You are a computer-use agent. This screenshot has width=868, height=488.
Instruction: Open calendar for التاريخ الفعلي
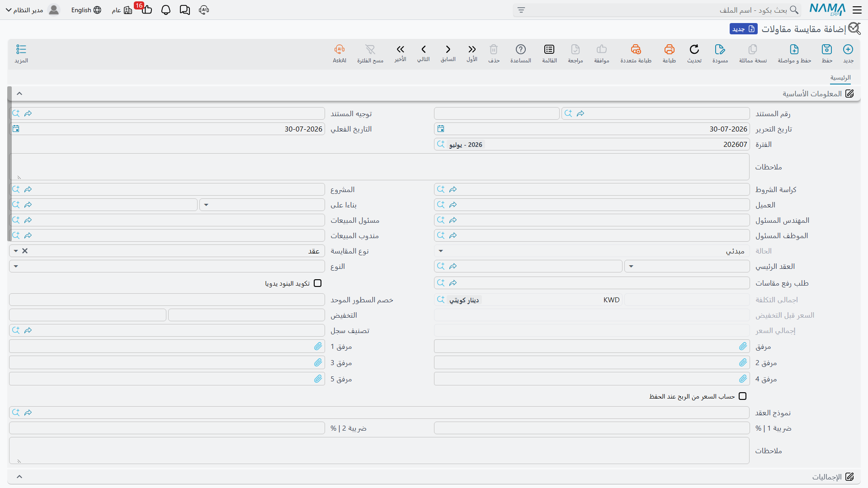pos(16,129)
